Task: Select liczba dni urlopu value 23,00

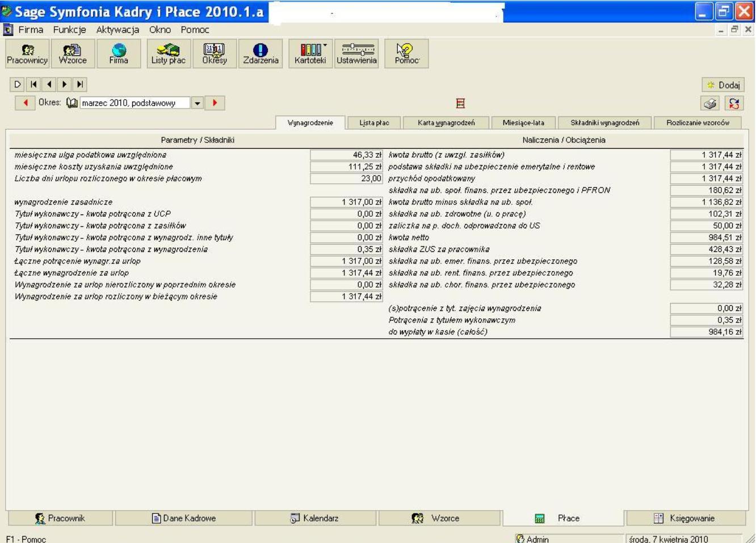Action: tap(346, 179)
